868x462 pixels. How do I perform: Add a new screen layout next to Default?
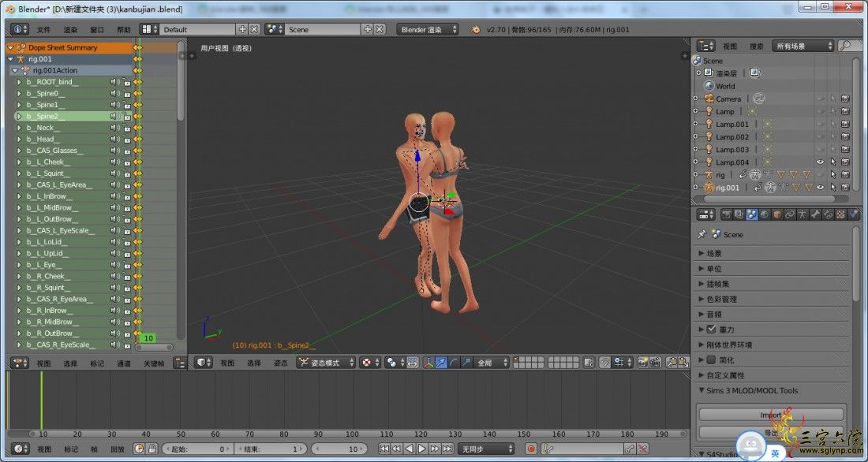[x=242, y=29]
